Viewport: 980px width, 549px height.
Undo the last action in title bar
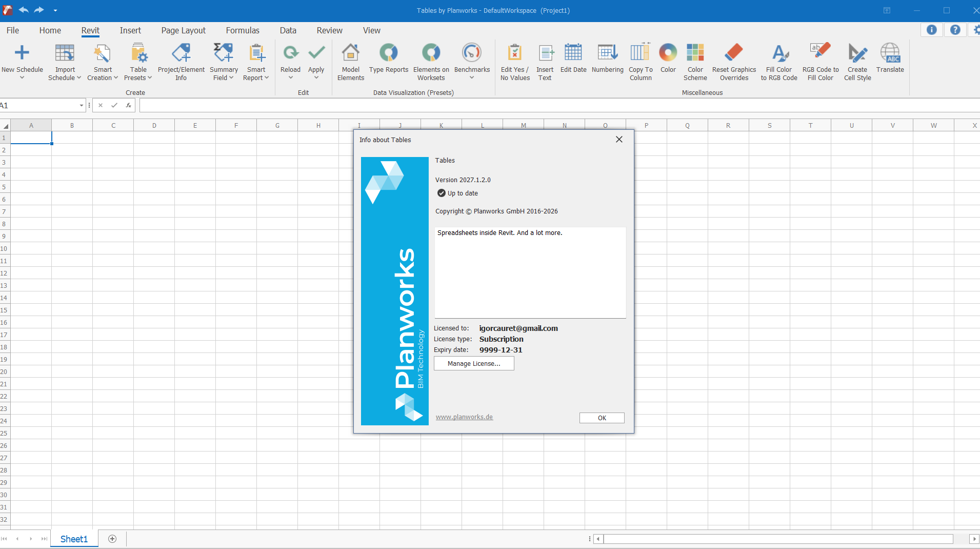24,10
